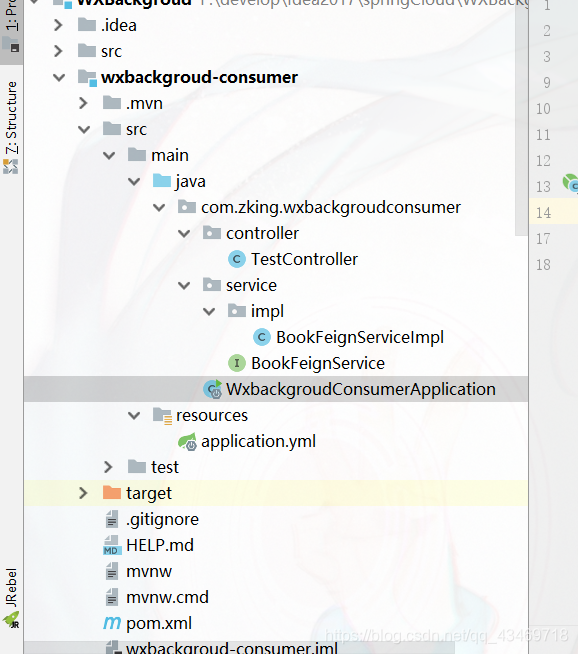Expand the test folder chevron
The image size is (578, 654).
[108, 467]
